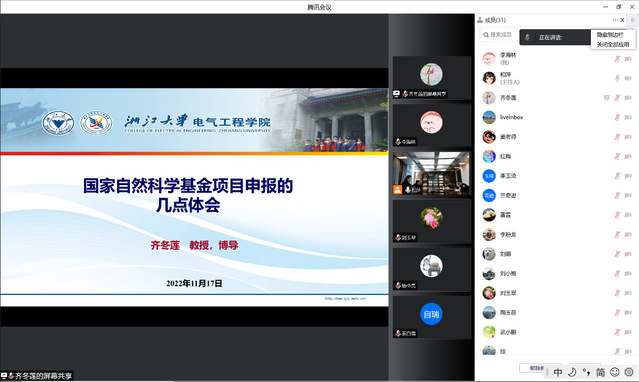
Task: Toggle muted microphone icon for liveinbox
Action: click(617, 117)
